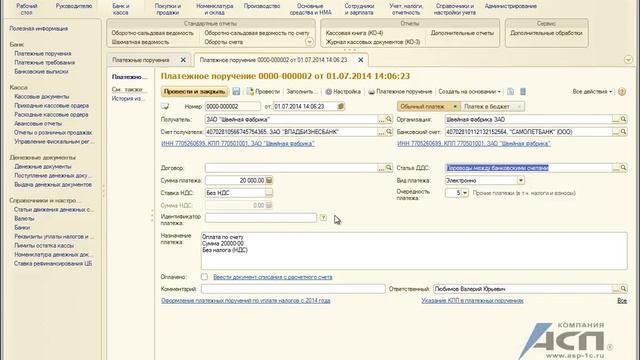
Task: Open Оборотно-сальдовая ведомость report link
Action: pyautogui.click(x=152, y=33)
